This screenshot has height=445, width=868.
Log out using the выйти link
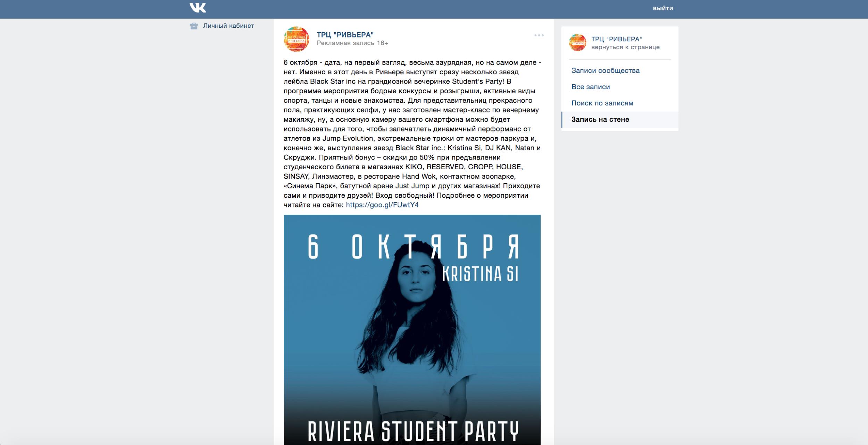[663, 8]
